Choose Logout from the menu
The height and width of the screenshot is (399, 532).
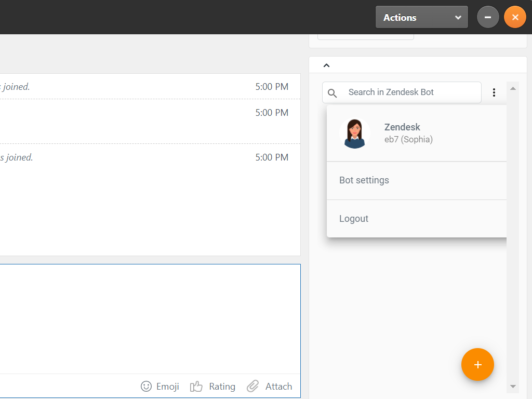pos(354,219)
